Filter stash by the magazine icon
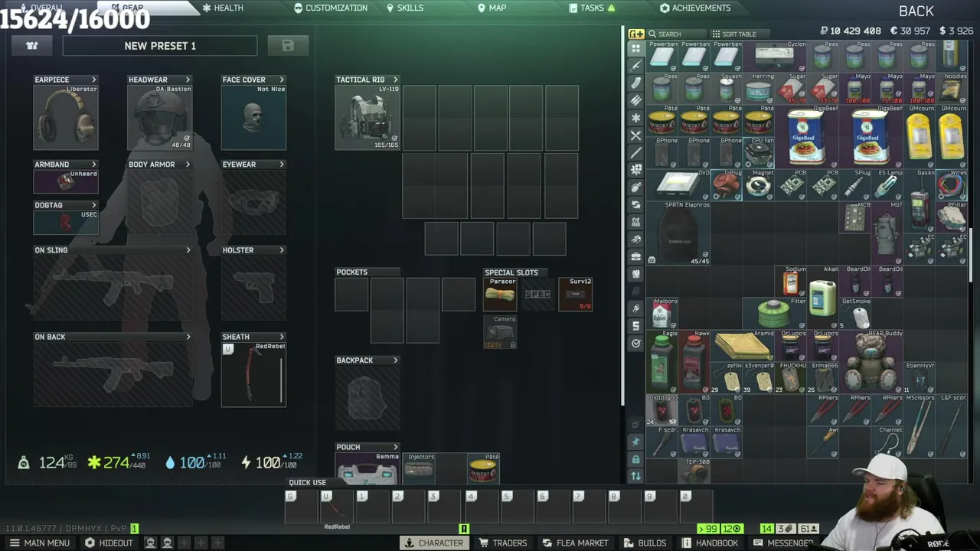Screen dimensions: 980x551 click(x=635, y=83)
